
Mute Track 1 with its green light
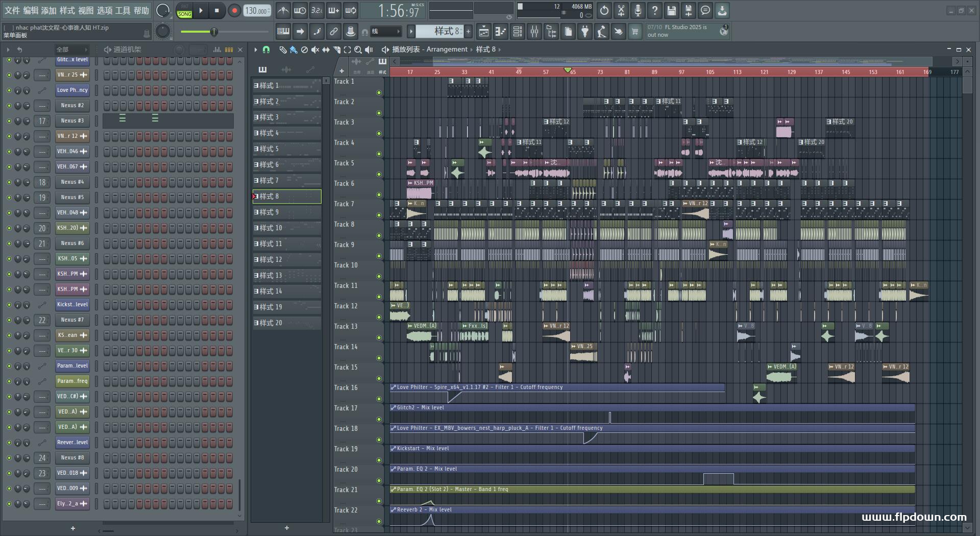(379, 92)
